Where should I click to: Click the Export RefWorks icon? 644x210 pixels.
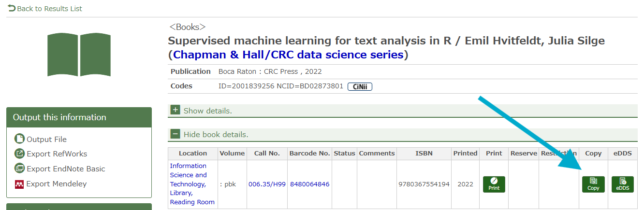[19, 154]
